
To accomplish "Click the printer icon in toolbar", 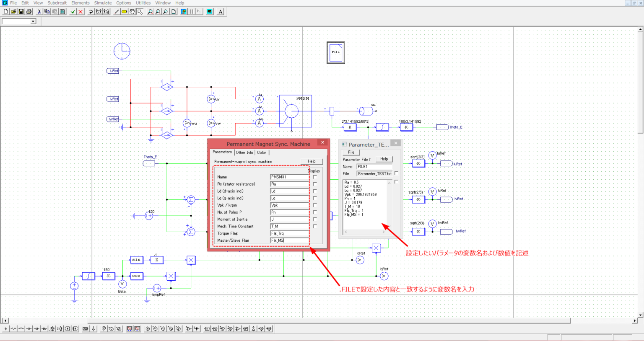I will click(29, 12).
